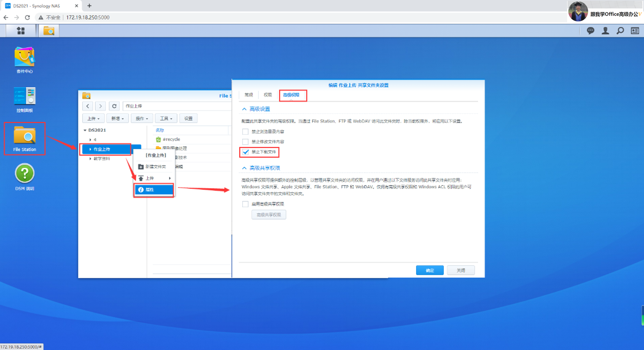Collapse the 高级设置 section
644x350 pixels.
click(x=244, y=109)
